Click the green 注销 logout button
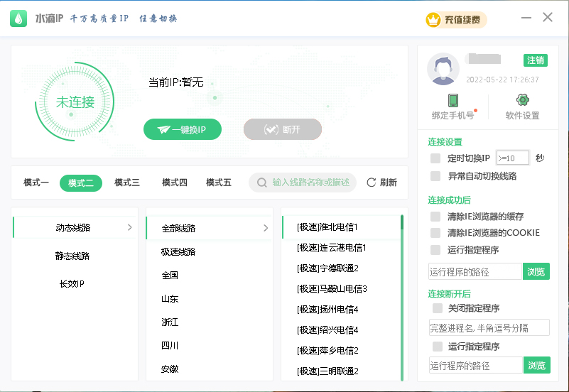 point(535,60)
